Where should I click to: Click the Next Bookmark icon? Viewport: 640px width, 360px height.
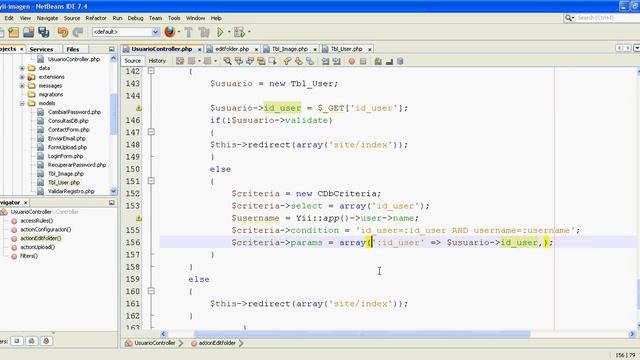point(299,61)
